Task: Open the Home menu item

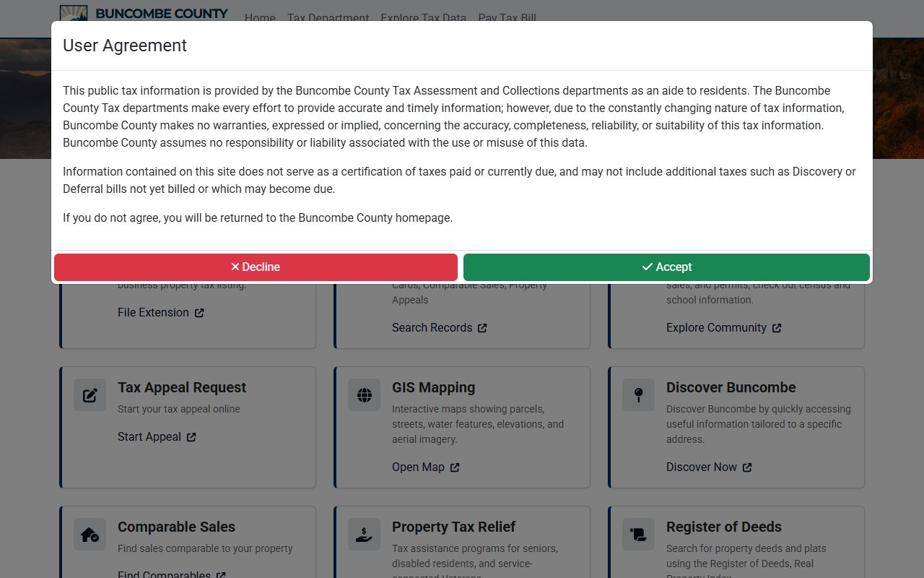Action: pos(260,17)
